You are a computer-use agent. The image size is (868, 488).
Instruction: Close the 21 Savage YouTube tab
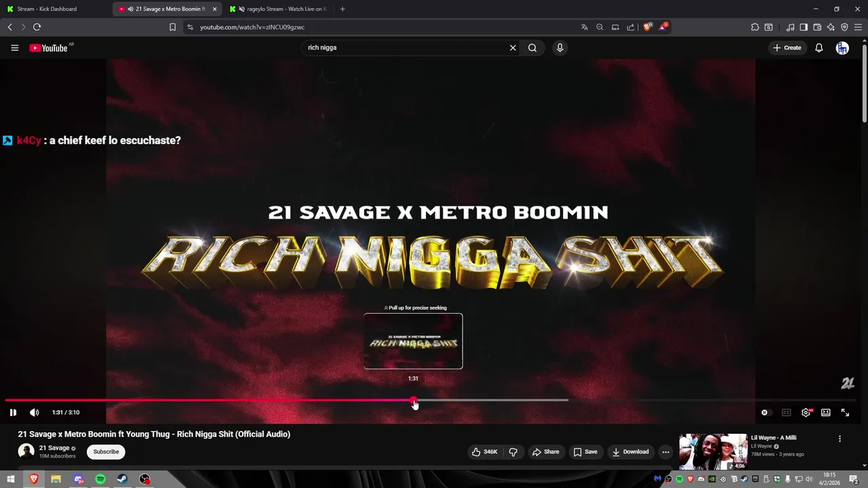tap(214, 9)
